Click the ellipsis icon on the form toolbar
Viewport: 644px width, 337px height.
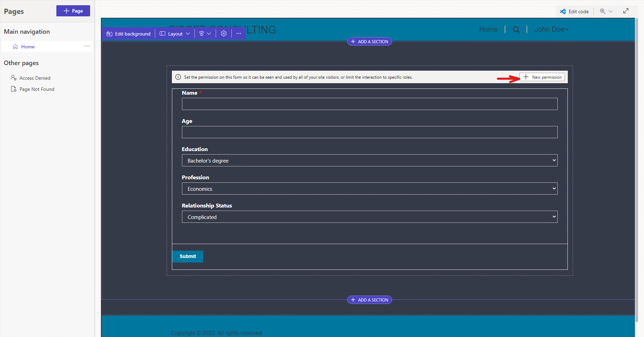coord(239,33)
